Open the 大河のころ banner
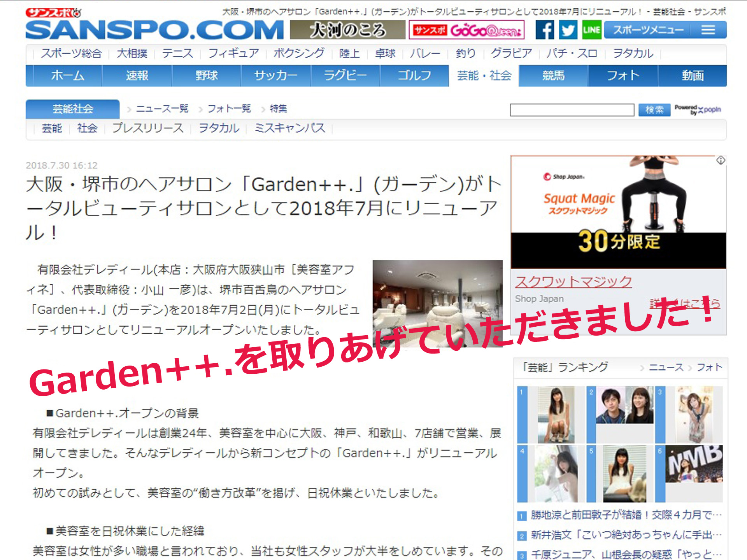747x560 pixels. (x=347, y=30)
